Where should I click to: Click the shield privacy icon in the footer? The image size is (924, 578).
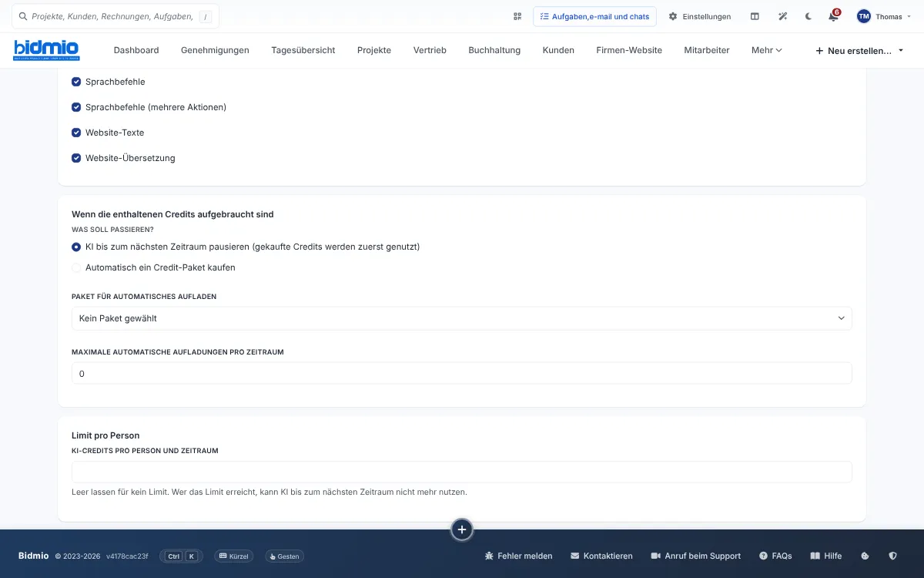coord(893,556)
